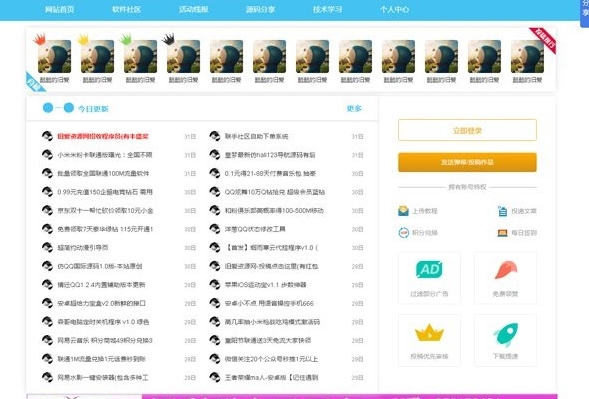Click the icon beside the 动漫引导页 post
The height and width of the screenshot is (399, 589).
pyautogui.click(x=47, y=247)
